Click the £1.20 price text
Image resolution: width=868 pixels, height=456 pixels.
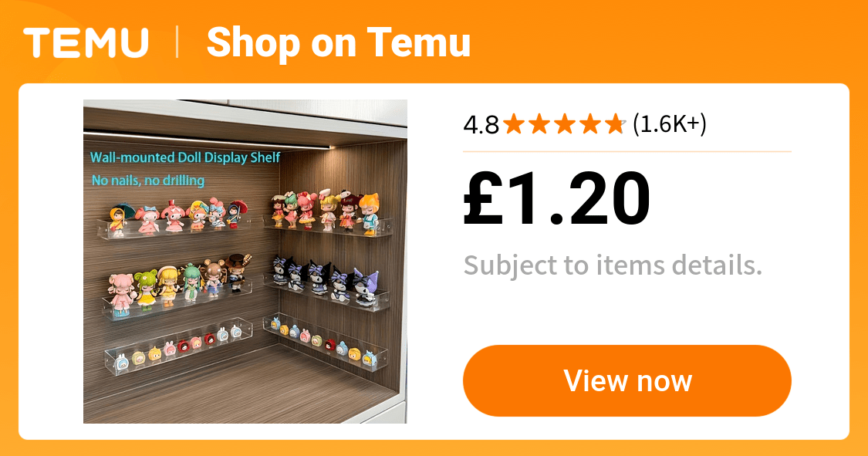click(557, 198)
